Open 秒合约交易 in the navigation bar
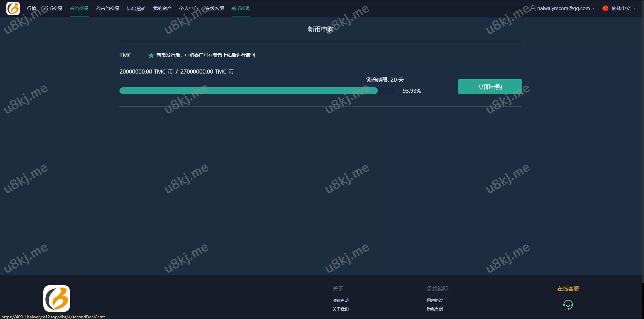Screen dimensions: 644x319 108,8
